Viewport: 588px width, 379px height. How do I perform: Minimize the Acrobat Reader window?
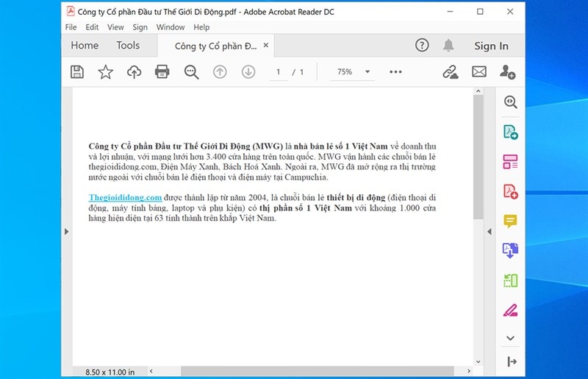450,12
